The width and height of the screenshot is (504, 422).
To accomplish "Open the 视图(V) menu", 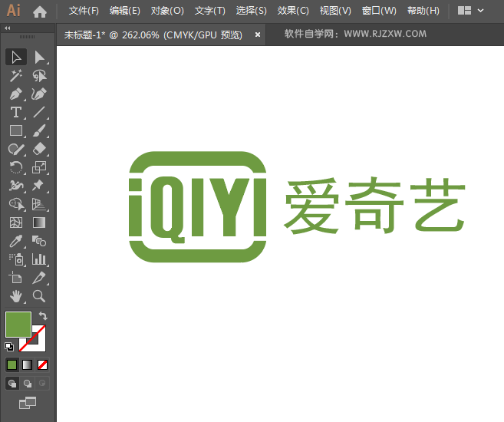I will pyautogui.click(x=335, y=11).
